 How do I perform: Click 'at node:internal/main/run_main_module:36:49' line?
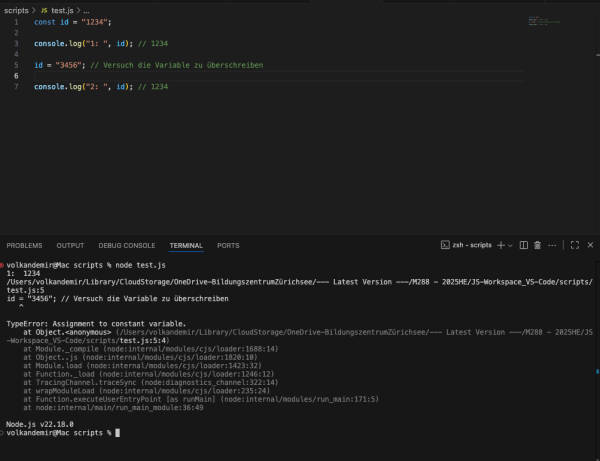tap(113, 408)
